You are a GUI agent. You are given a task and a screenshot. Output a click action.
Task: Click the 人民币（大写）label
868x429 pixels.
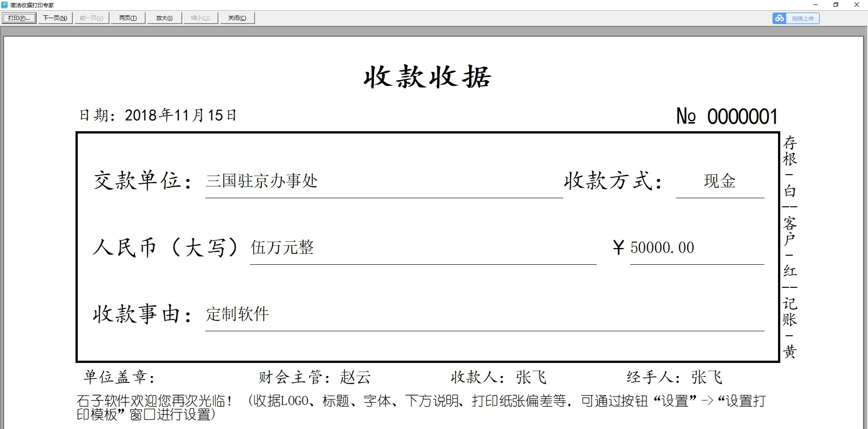165,248
